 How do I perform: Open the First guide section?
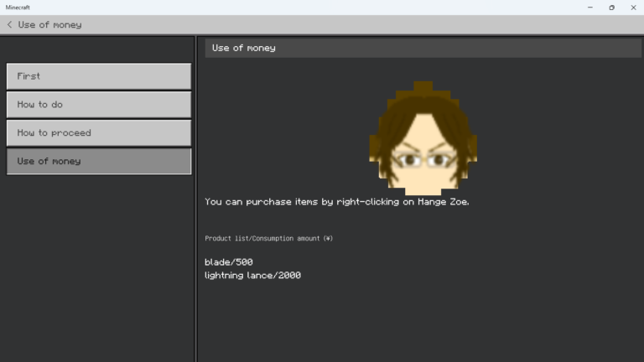[98, 76]
